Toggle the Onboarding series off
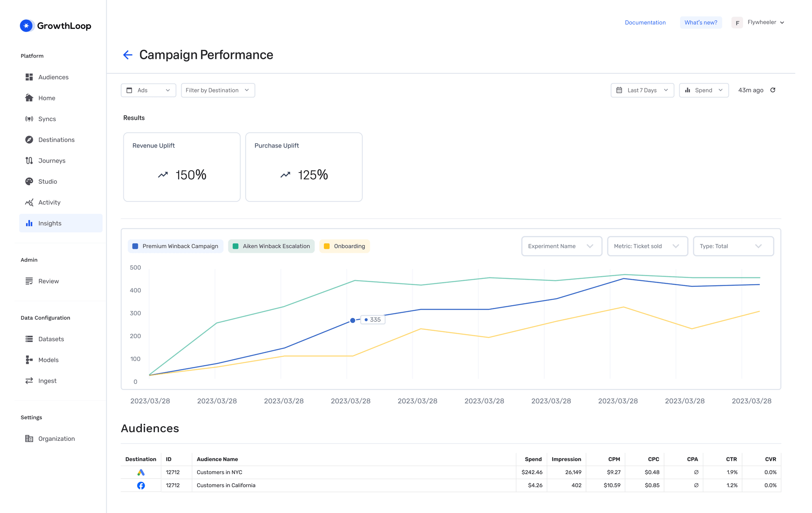Image resolution: width=812 pixels, height=513 pixels. [344, 246]
